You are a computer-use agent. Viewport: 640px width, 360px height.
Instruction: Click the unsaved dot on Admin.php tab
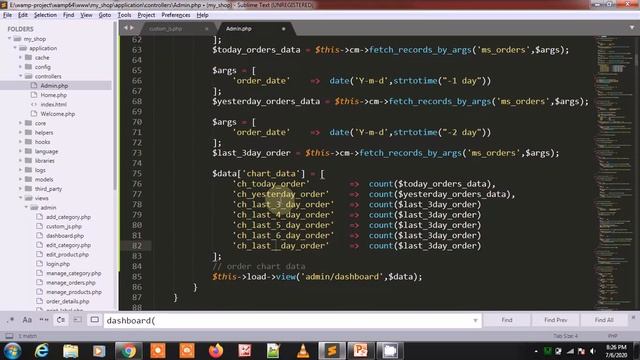(x=283, y=29)
